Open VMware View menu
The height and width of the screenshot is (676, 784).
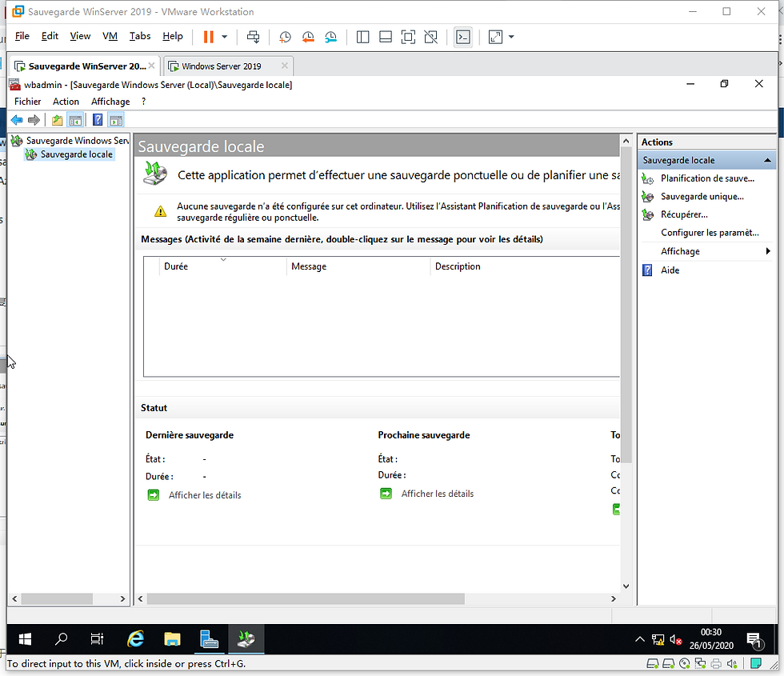tap(80, 36)
